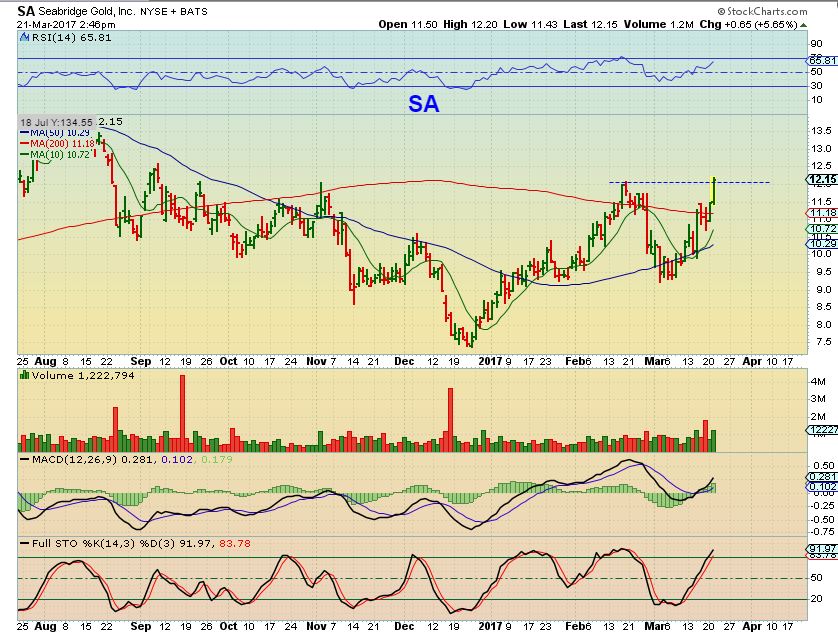Viewport: 838px width, 636px height.
Task: Click the 'Last 12.15' header value
Action: (591, 25)
